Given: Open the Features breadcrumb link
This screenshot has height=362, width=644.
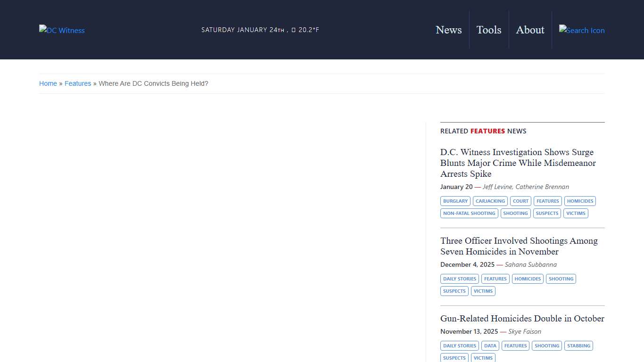Looking at the screenshot, I should pos(78,83).
